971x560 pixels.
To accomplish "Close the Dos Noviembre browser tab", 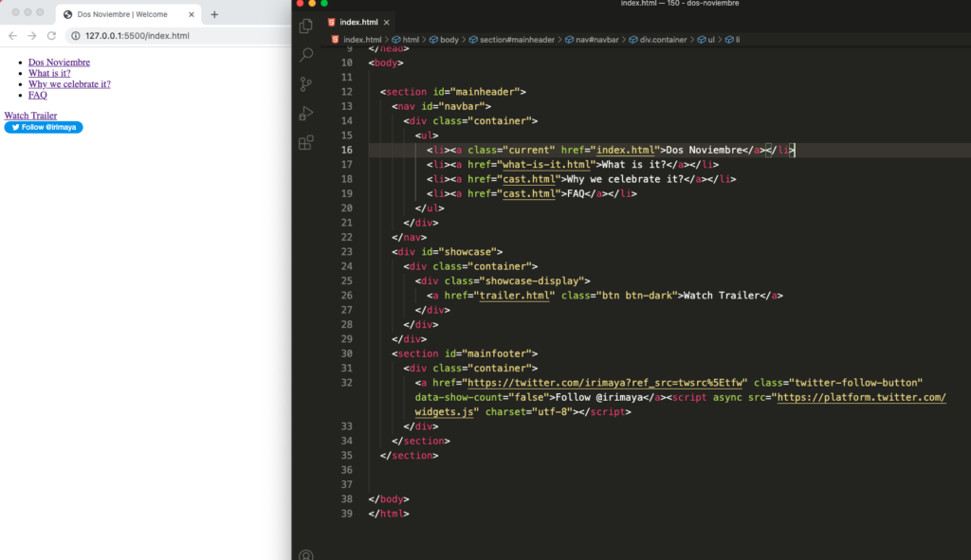I will click(x=192, y=14).
